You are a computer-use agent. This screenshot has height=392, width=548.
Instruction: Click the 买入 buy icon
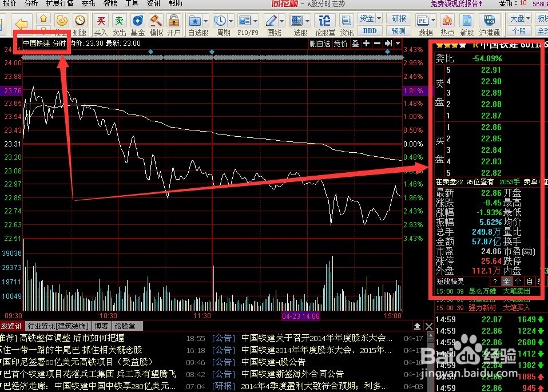(101, 21)
